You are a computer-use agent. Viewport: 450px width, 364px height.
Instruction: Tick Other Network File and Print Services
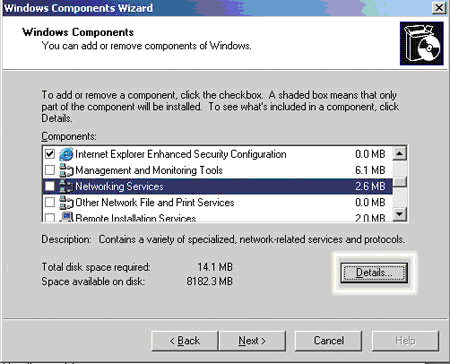coord(50,202)
